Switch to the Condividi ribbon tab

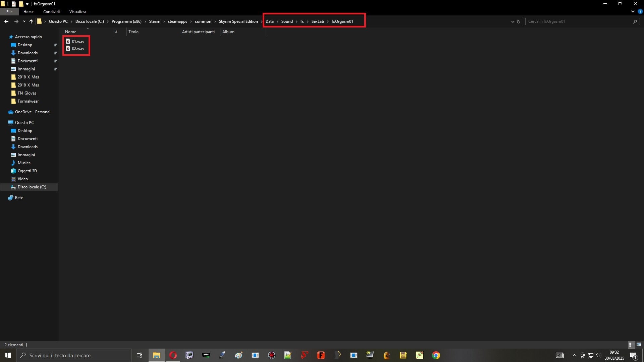pos(51,12)
